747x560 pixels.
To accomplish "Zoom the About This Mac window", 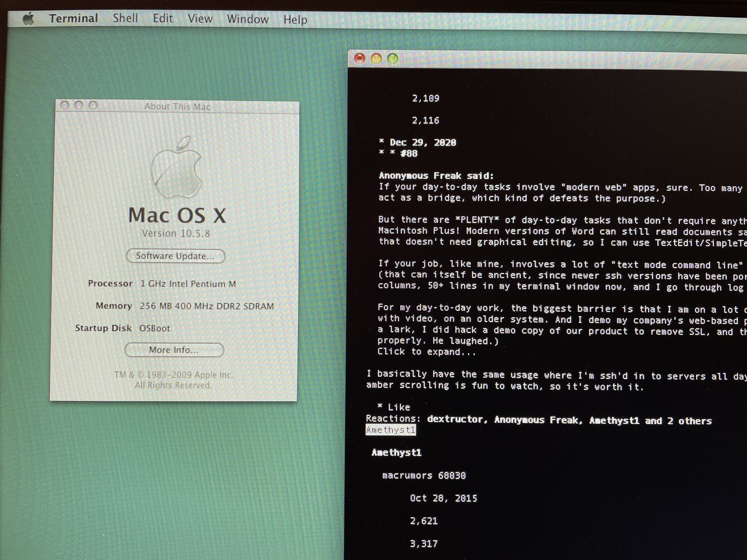I will pos(93,106).
